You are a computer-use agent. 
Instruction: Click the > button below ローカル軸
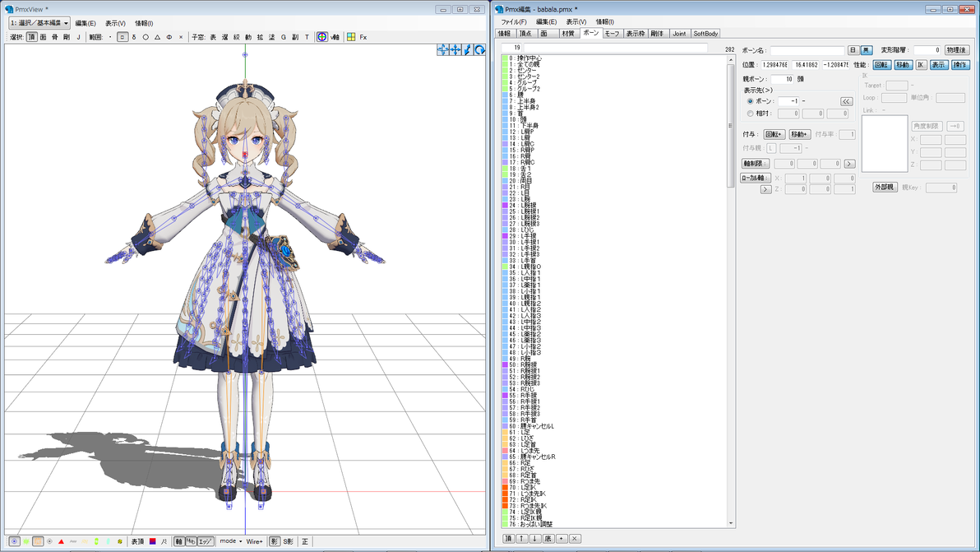click(x=765, y=189)
